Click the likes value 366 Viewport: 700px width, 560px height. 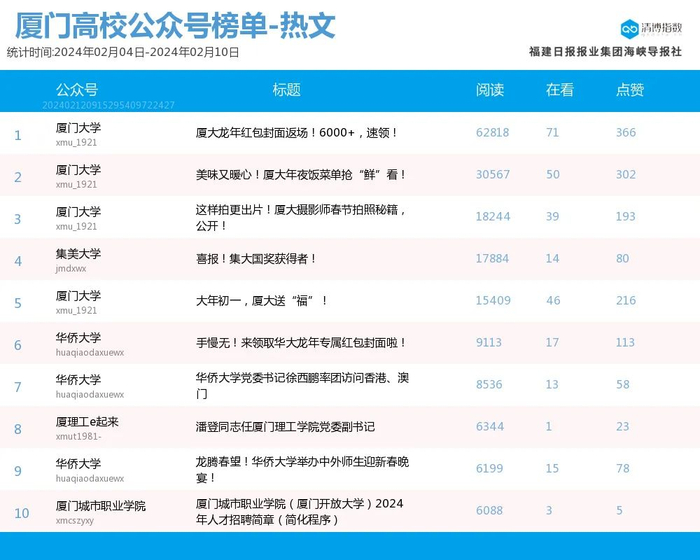pos(626,133)
